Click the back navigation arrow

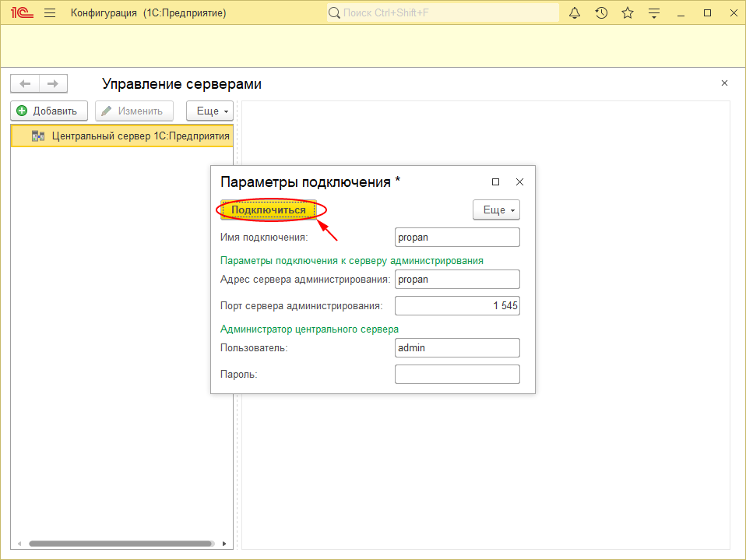point(24,83)
